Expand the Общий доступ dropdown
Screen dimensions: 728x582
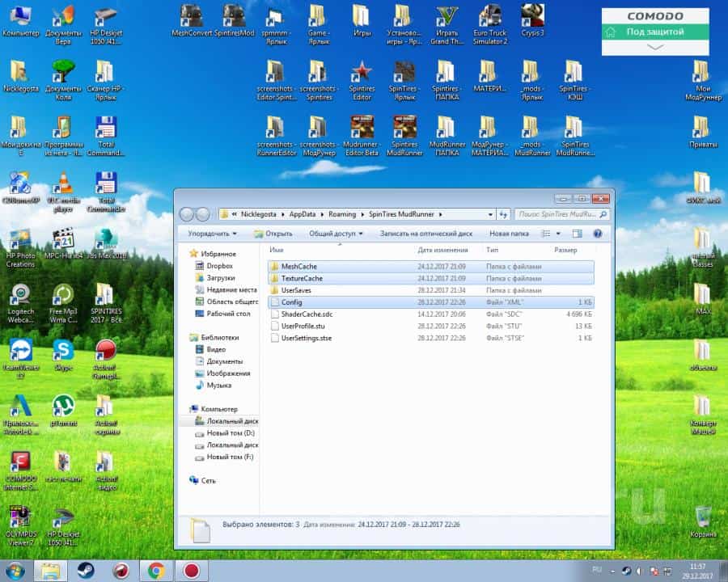(x=336, y=234)
